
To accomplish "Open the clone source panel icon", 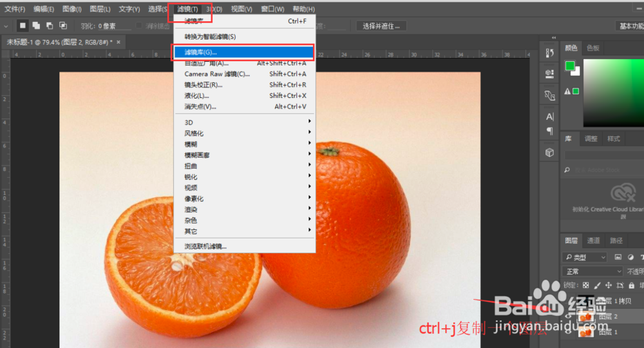I will point(549,95).
